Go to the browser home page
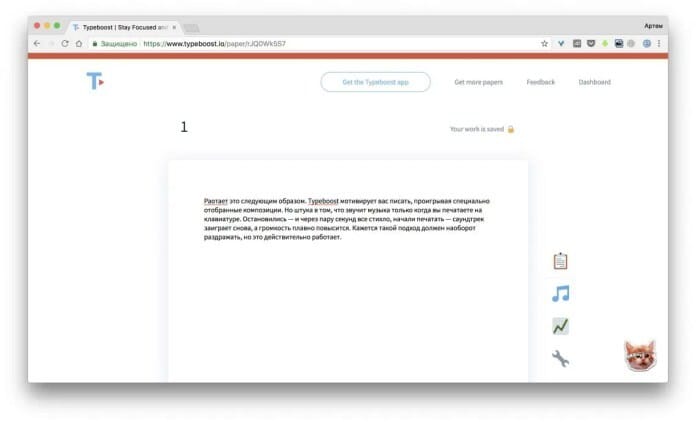The image size is (696, 422). point(79,43)
